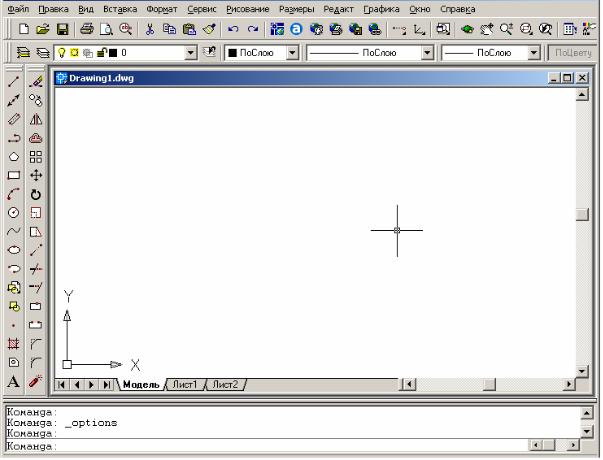Expand the lineweight ПоСлою dropdown

[x=533, y=53]
